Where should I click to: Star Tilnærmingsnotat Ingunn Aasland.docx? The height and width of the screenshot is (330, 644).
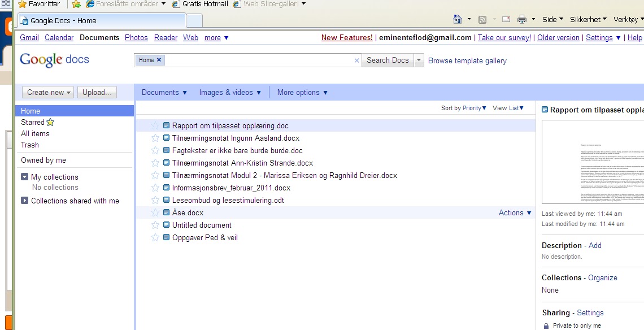tap(155, 138)
